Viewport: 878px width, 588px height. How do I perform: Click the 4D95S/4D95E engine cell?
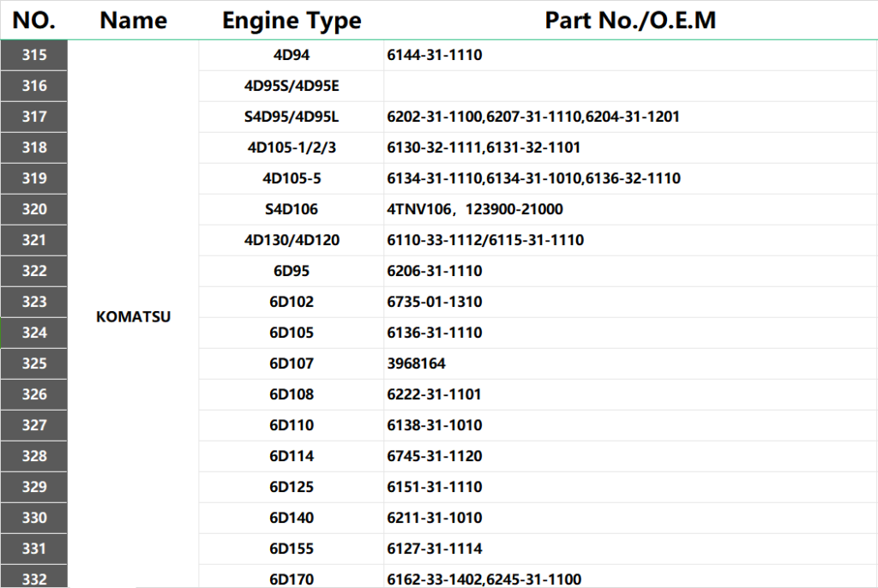tap(292, 86)
